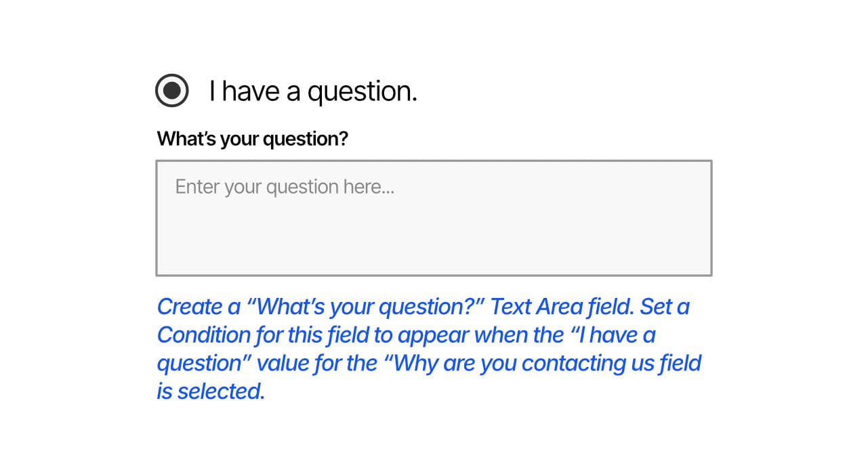
Task: Click the "I have a question." option text
Action: pyautogui.click(x=314, y=91)
